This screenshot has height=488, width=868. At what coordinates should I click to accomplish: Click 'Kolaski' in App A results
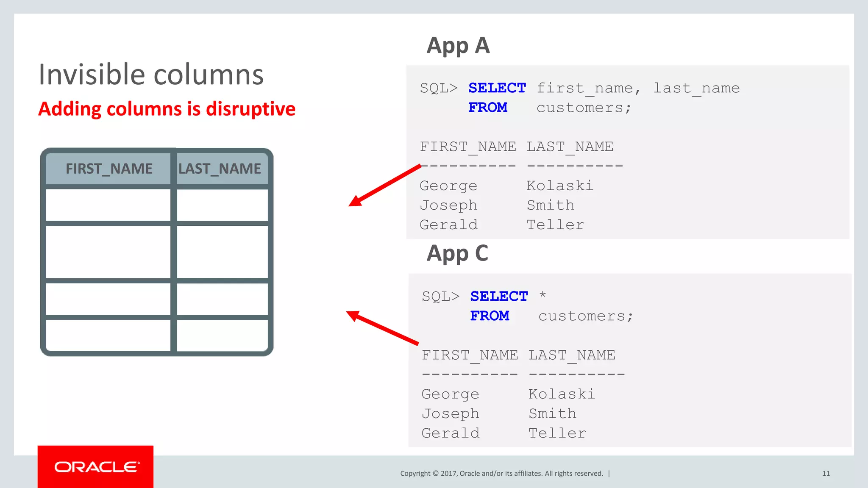pyautogui.click(x=560, y=186)
